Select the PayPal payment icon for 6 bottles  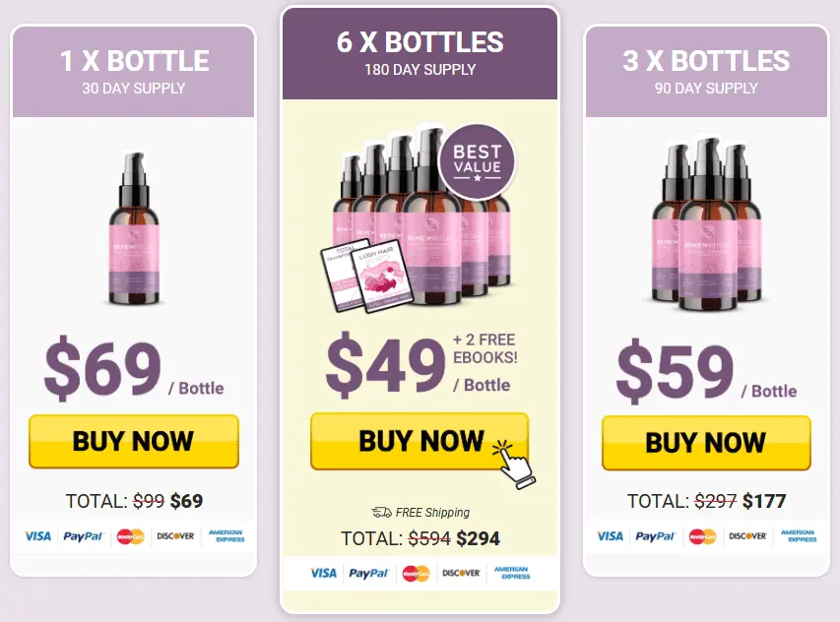click(370, 575)
